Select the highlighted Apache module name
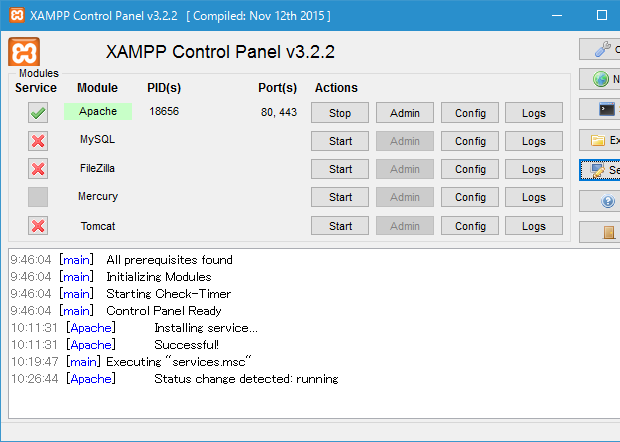 point(98,111)
